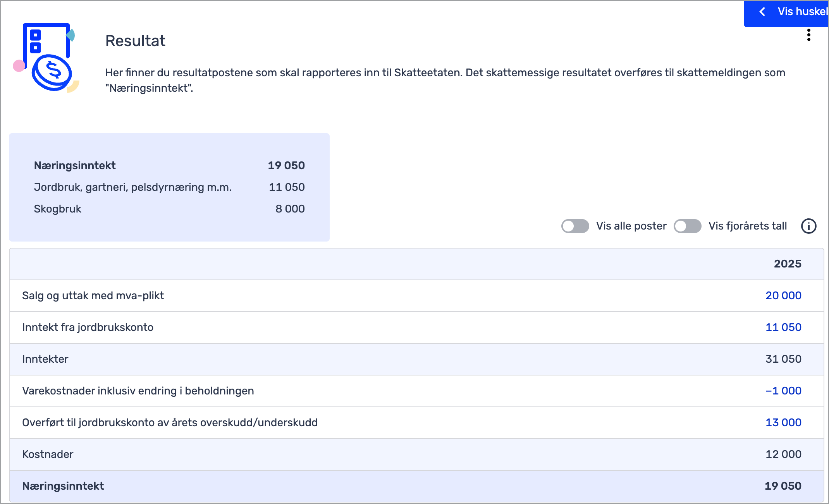Click the Jordbruk, gartneri, pelsdyrnæring summary line
This screenshot has height=504, width=829.
pos(132,187)
